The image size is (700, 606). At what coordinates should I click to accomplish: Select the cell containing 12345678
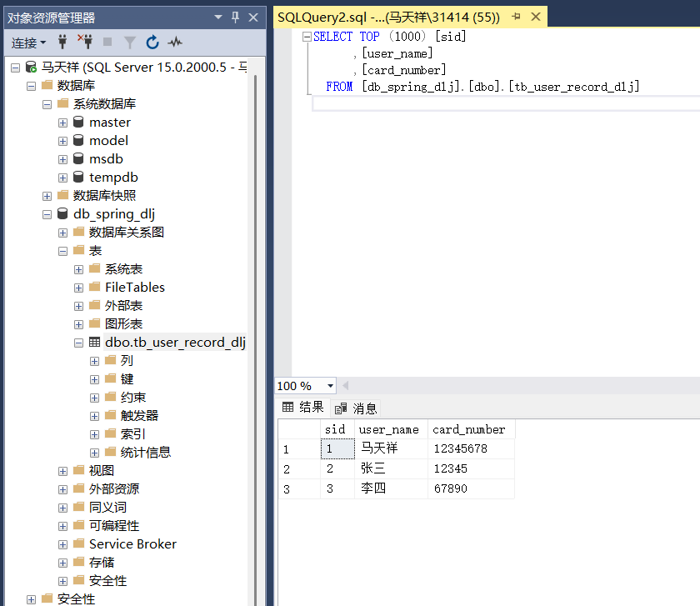(471, 448)
